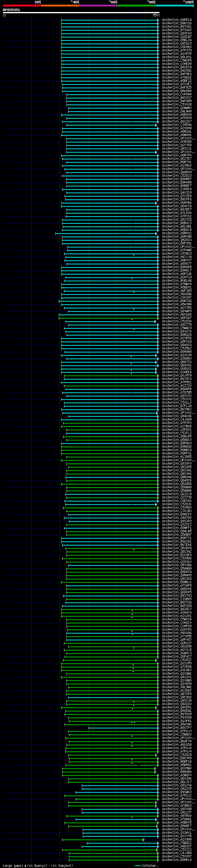Click UniRef100_A2ZTZ0 label
Screen dimensions: 197x868
point(176,386)
